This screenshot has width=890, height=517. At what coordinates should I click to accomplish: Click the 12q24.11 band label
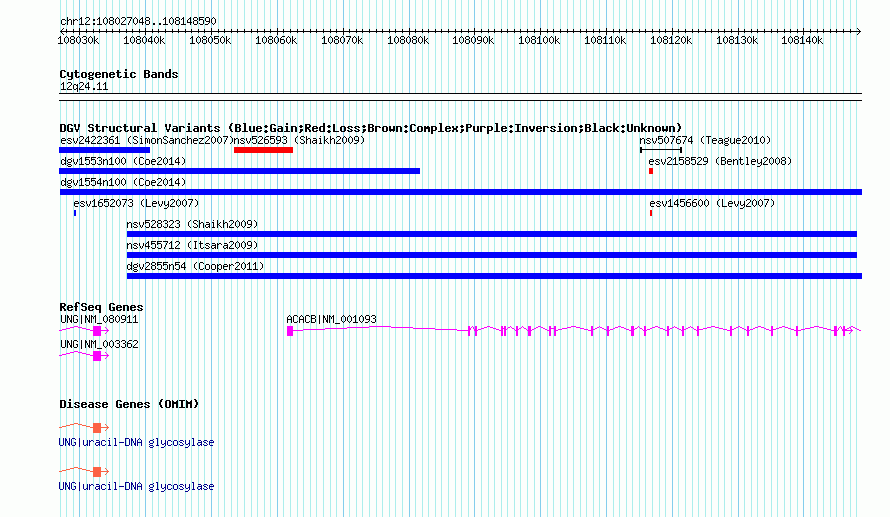click(x=84, y=87)
